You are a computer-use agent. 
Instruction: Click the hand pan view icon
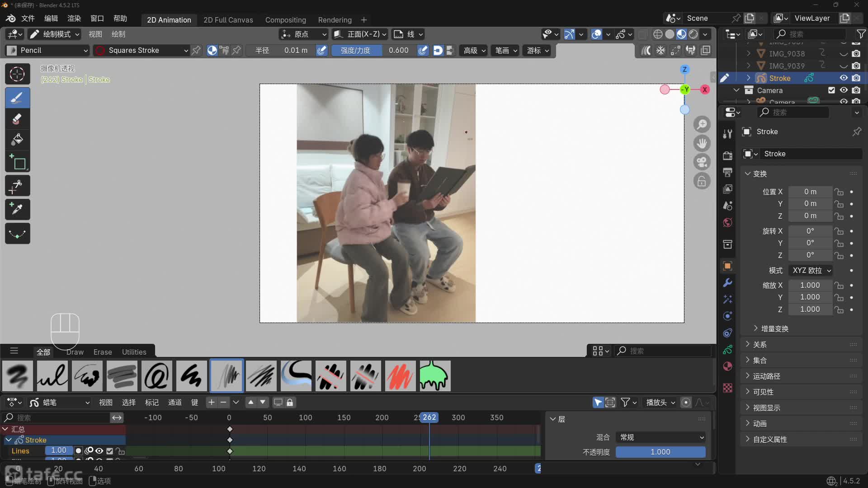pyautogui.click(x=702, y=143)
